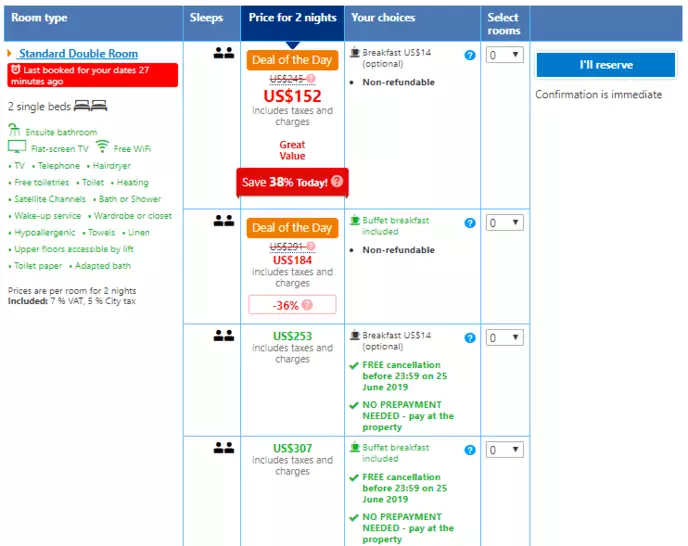This screenshot has width=688, height=546.
Task: Click the Price for 2 nights column header
Action: (x=293, y=23)
